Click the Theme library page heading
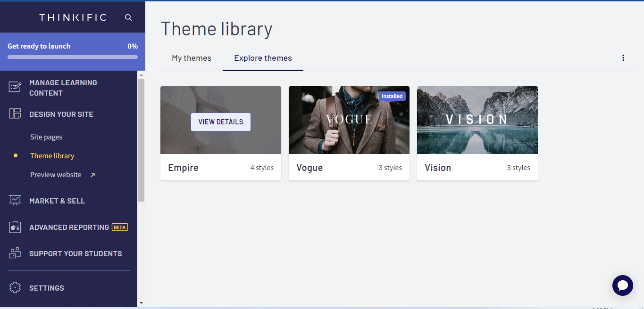This screenshot has width=644, height=309. coord(217,29)
